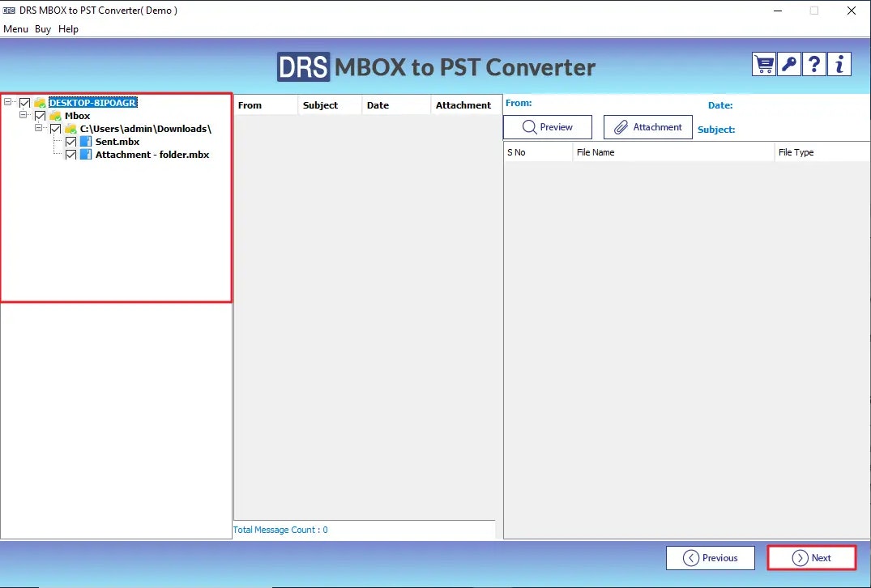The height and width of the screenshot is (588, 871).
Task: Click the Attachment column header
Action: pos(467,105)
